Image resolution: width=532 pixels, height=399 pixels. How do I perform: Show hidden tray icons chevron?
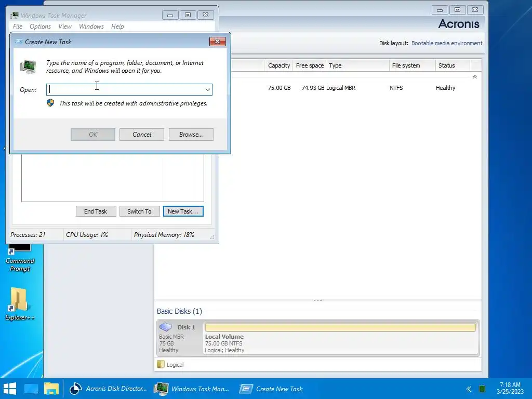coord(469,389)
